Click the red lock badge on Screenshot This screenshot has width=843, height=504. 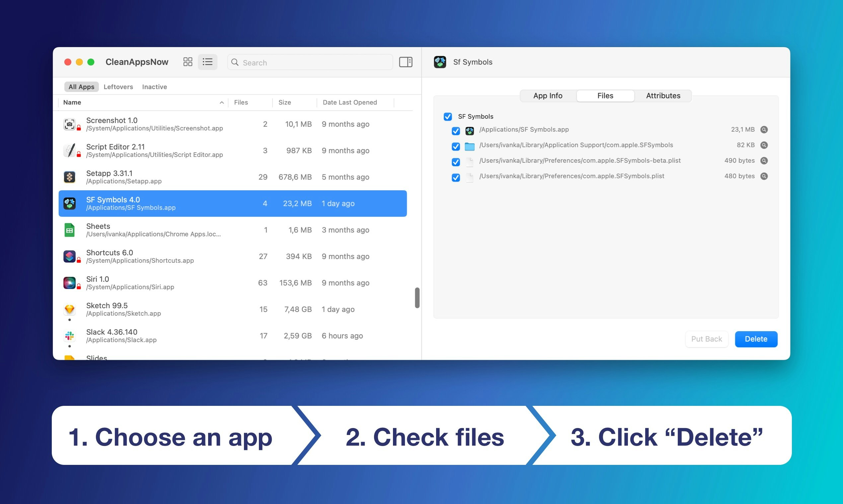pos(79,128)
